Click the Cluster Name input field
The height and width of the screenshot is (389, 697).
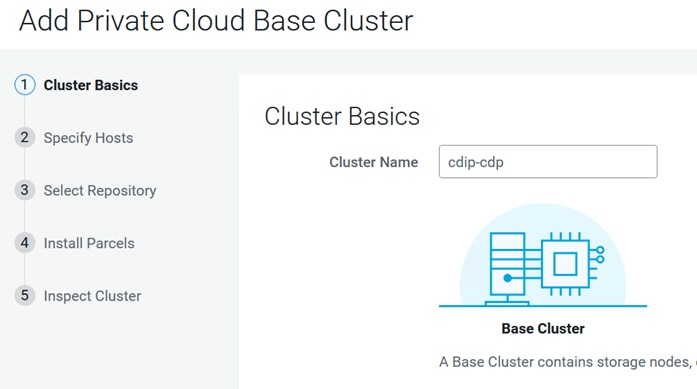(548, 161)
